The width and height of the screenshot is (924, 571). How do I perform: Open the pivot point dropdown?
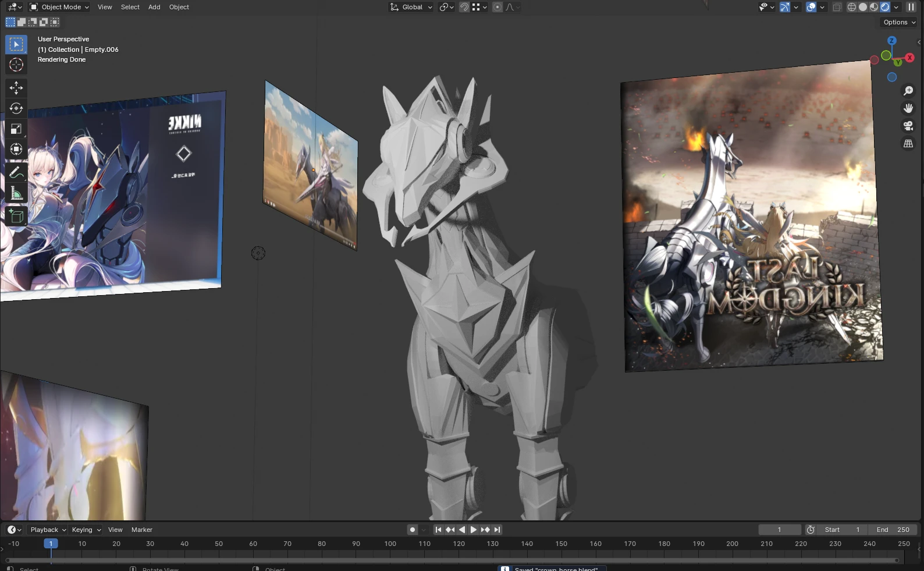pyautogui.click(x=446, y=7)
